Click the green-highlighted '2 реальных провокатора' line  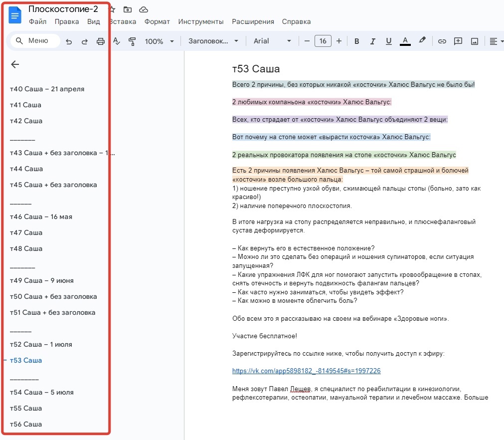point(344,155)
